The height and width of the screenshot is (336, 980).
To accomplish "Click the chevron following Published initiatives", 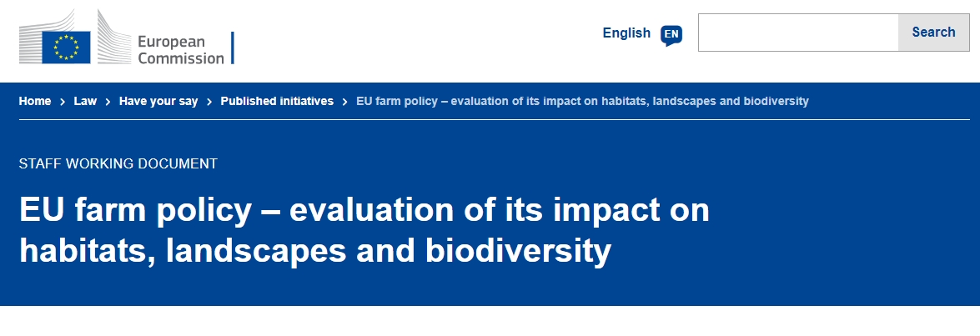I will tap(345, 102).
